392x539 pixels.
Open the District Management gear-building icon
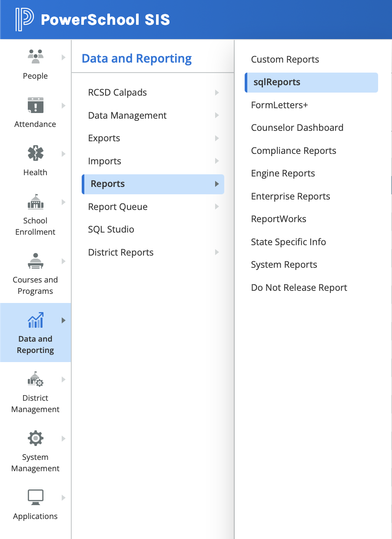click(x=35, y=379)
